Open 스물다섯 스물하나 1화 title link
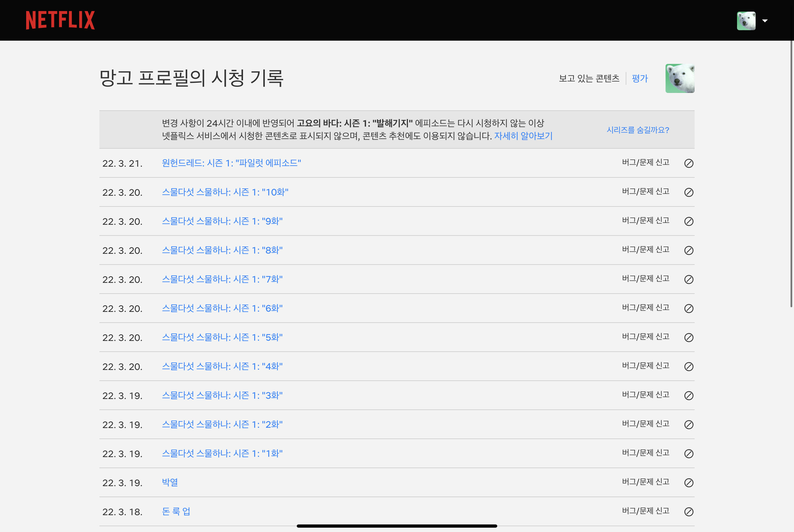Screen dimensions: 794x532 click(x=222, y=453)
